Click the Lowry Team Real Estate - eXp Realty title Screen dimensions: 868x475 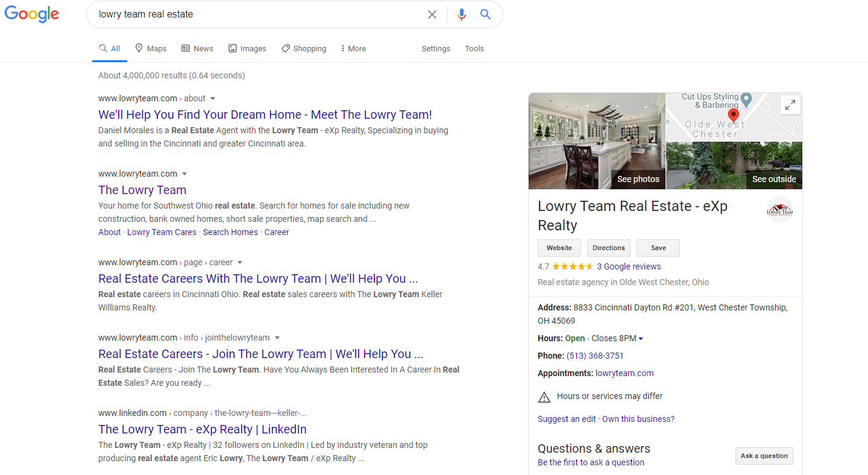(x=633, y=216)
